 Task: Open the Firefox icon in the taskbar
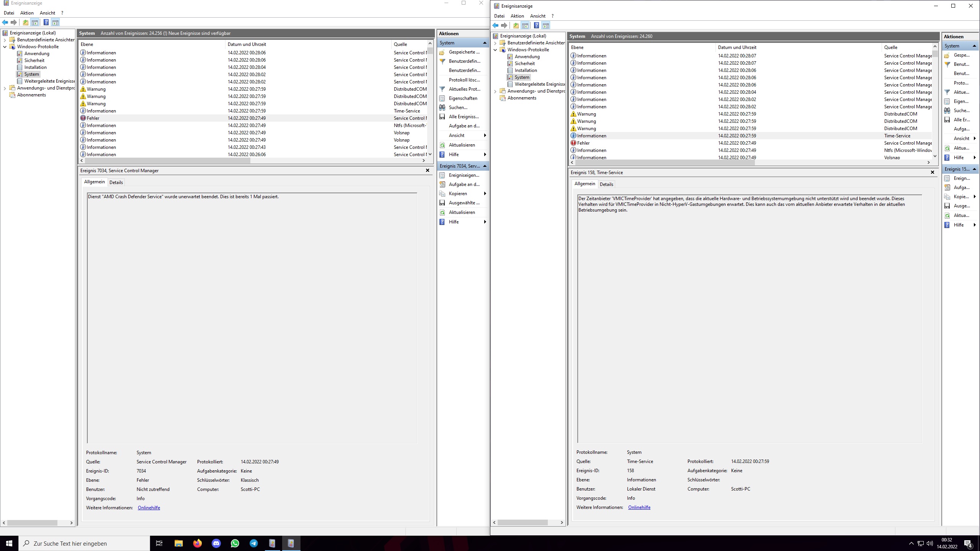[x=198, y=543]
